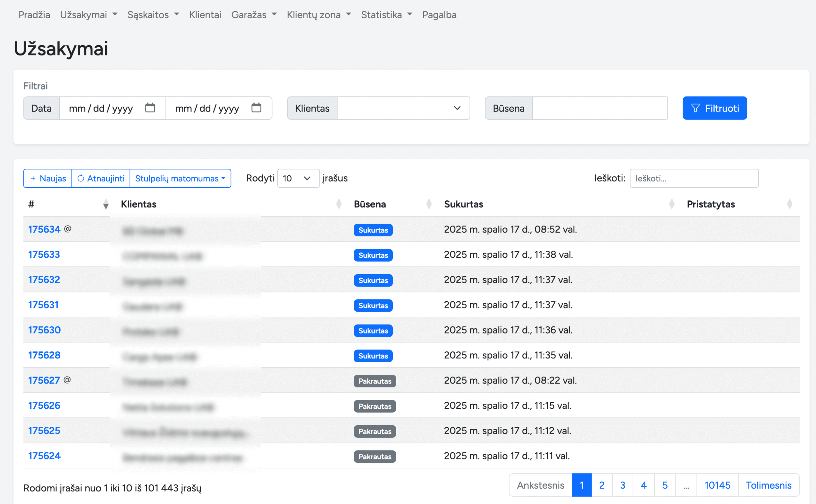Open the start date calendar picker
The height and width of the screenshot is (504, 816).
pyautogui.click(x=150, y=108)
